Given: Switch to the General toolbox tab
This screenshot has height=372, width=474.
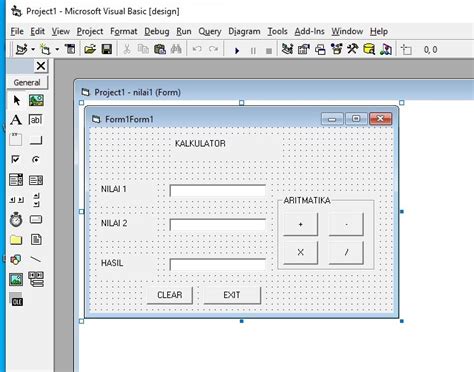Looking at the screenshot, I should click(x=27, y=82).
